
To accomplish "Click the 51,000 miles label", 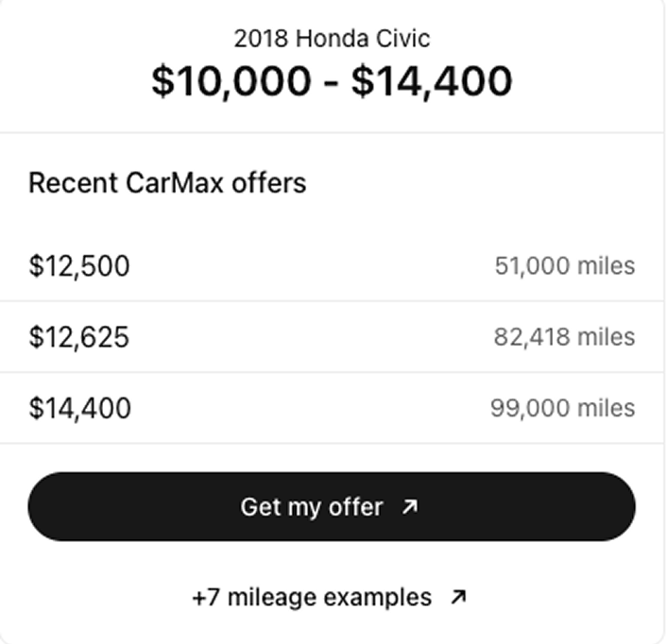I will point(564,266).
